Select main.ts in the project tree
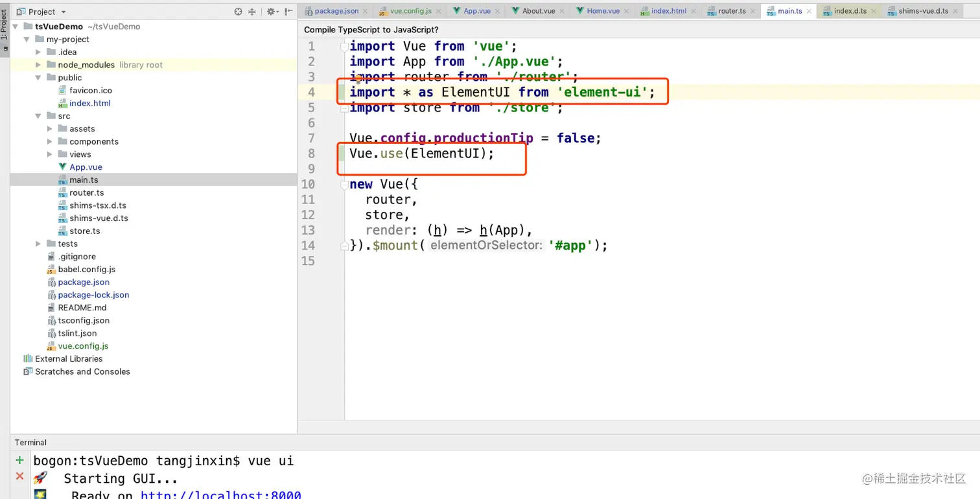 (84, 180)
